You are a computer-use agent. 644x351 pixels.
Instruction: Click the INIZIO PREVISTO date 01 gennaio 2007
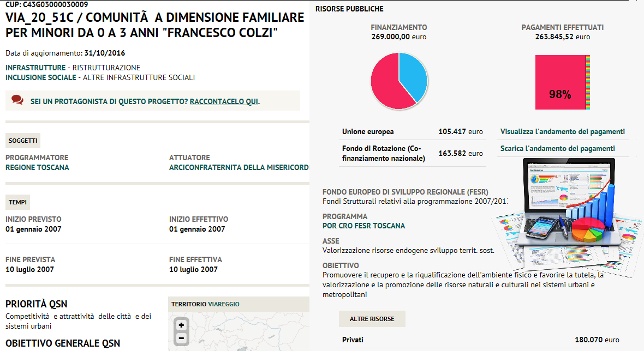[x=33, y=229]
